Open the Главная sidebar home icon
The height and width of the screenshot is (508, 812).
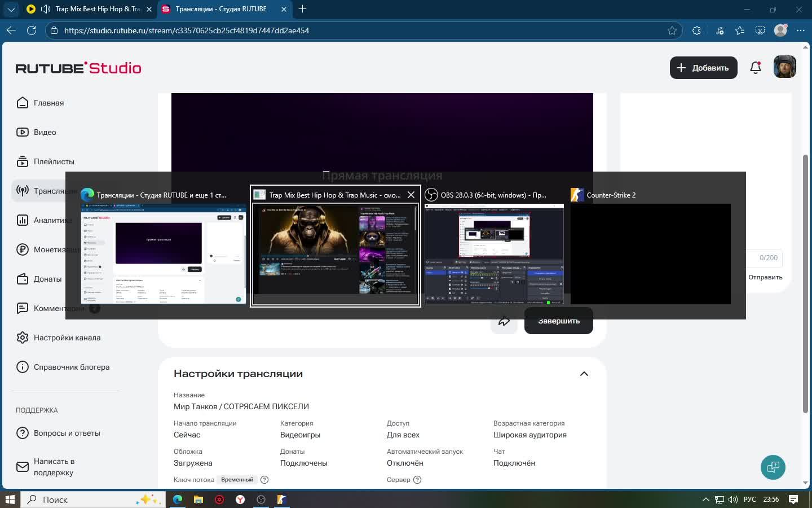(x=23, y=103)
